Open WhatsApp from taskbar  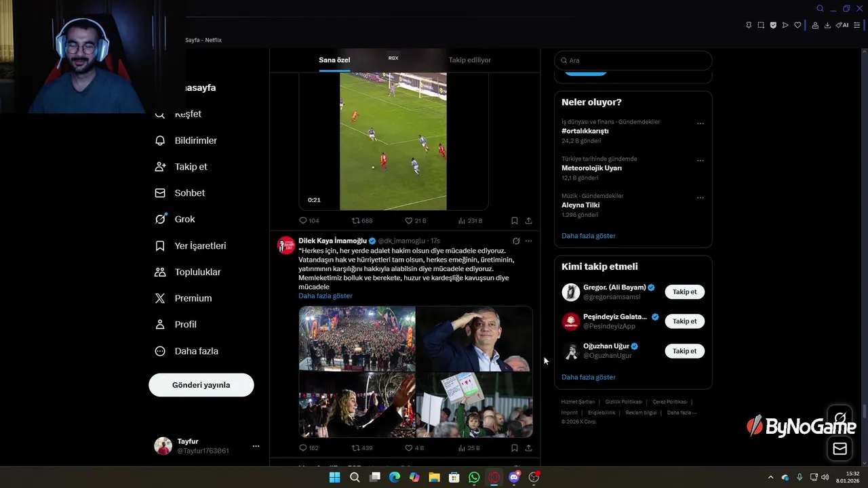click(x=474, y=477)
